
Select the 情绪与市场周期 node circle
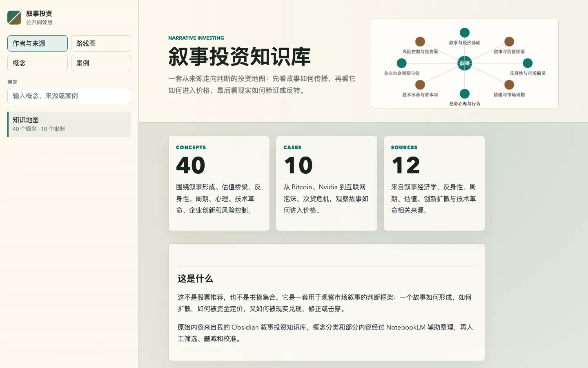tap(509, 85)
